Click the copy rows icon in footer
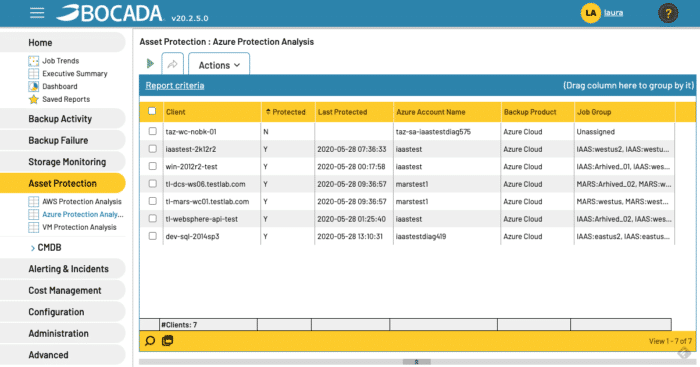 tap(167, 341)
